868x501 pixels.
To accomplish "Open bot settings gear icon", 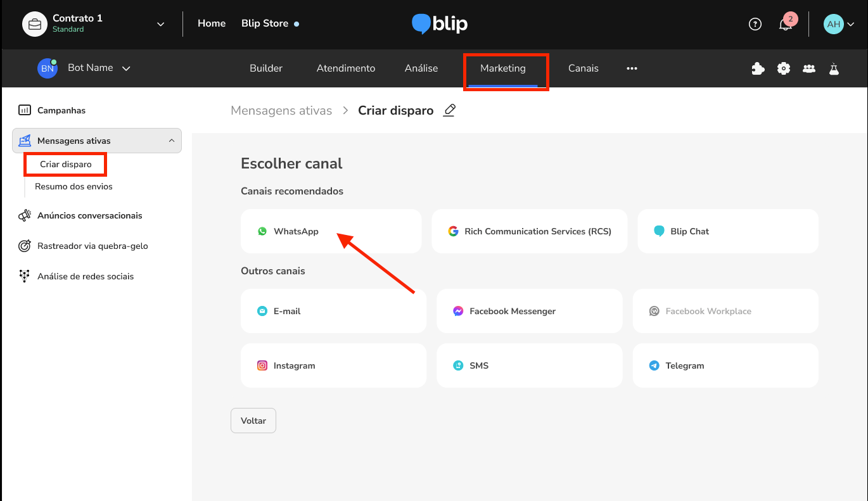I will tap(784, 68).
